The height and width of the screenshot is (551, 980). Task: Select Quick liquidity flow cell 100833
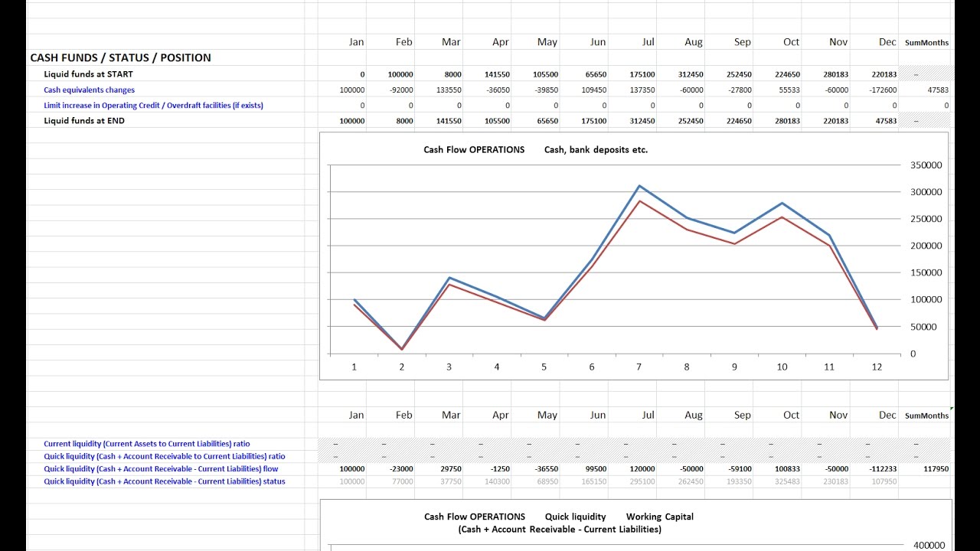pos(786,469)
